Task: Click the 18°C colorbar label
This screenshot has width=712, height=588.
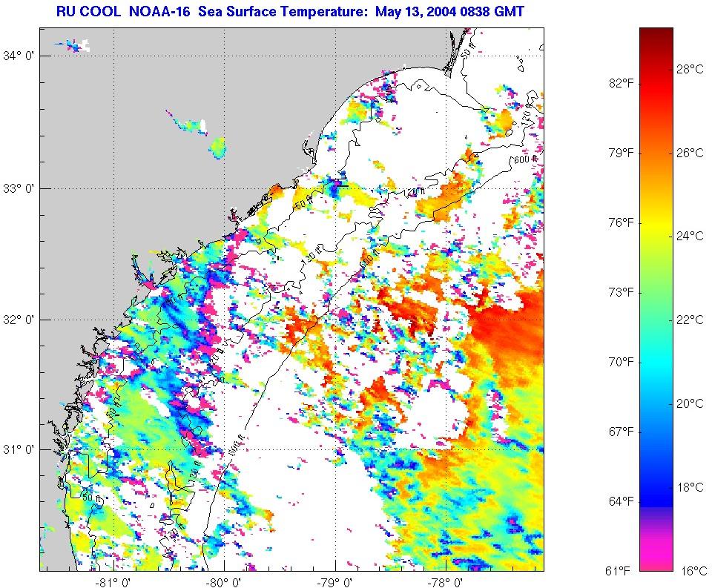Action: (690, 487)
